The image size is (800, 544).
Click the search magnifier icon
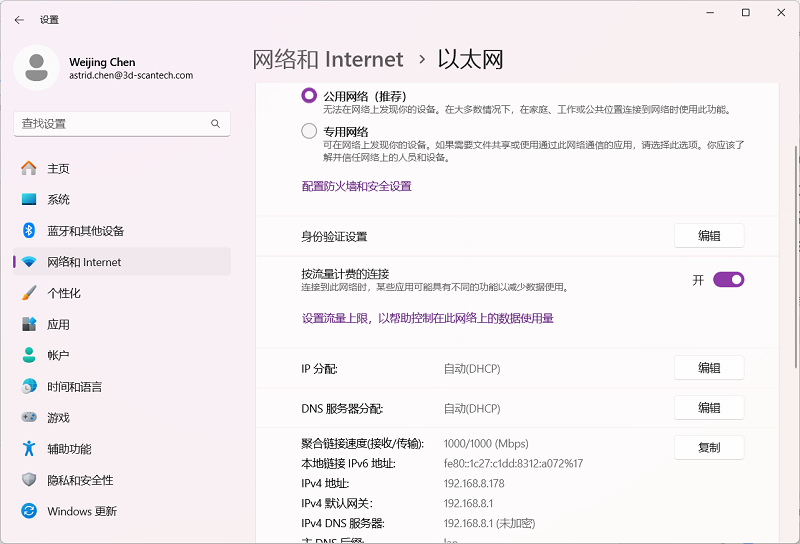215,123
